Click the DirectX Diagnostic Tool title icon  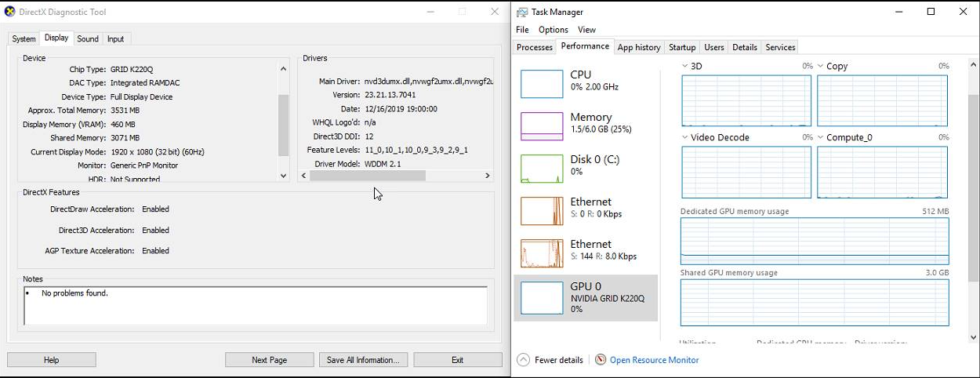pyautogui.click(x=10, y=12)
